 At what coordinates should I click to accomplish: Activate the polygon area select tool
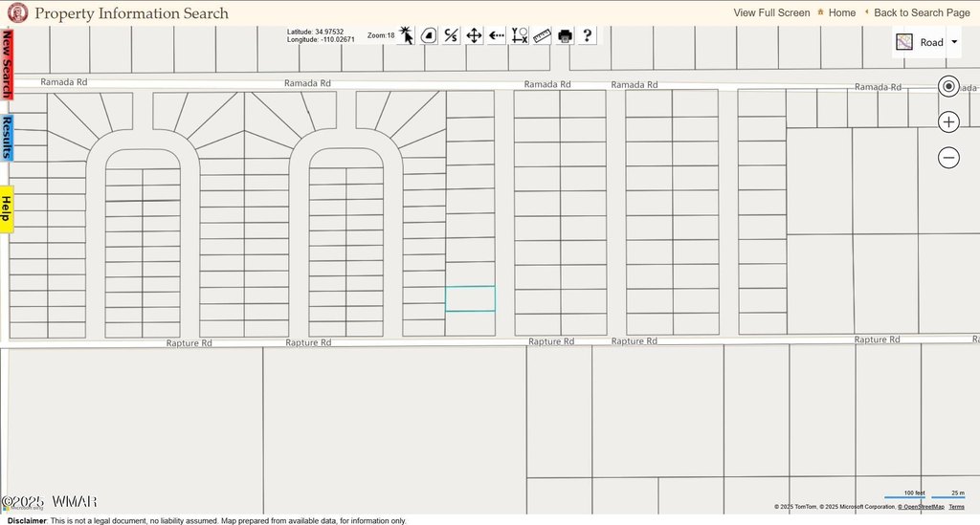pyautogui.click(x=429, y=35)
